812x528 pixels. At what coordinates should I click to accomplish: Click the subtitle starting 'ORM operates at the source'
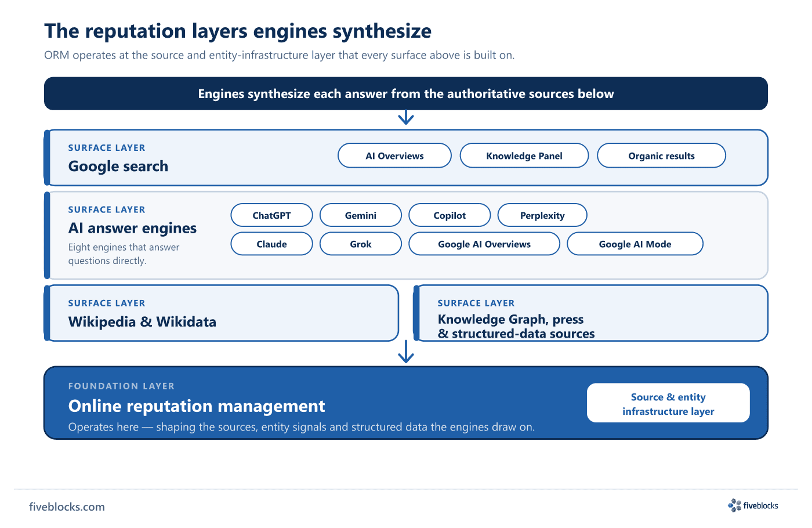point(280,55)
